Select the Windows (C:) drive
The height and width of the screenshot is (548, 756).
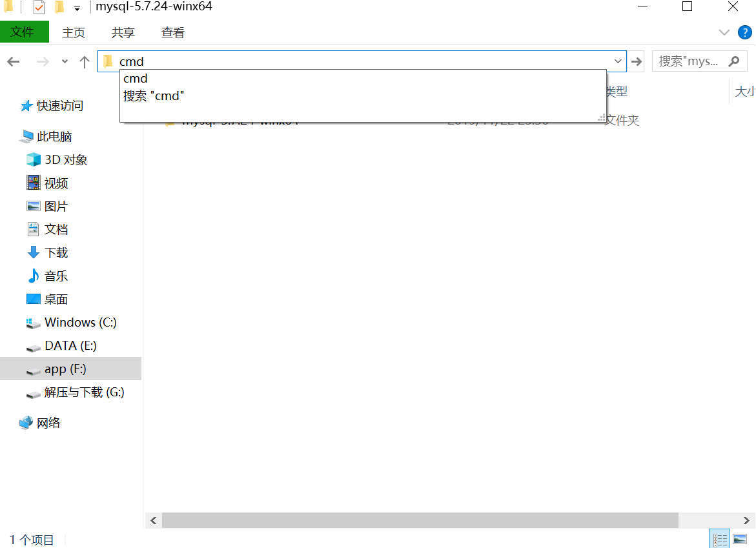(x=81, y=323)
